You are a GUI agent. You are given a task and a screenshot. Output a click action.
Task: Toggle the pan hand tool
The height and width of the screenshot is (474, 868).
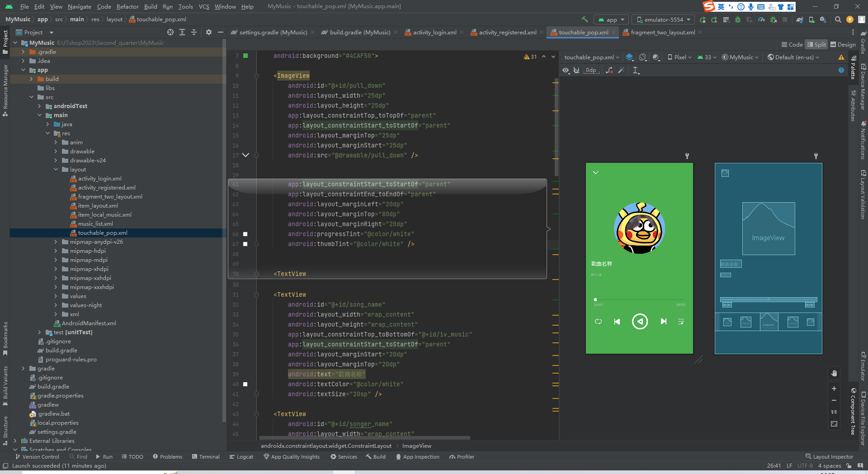point(834,373)
